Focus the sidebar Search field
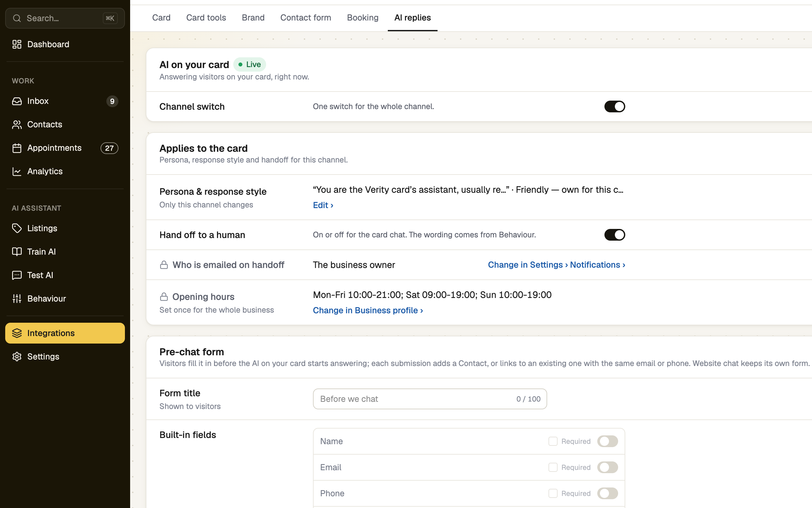The height and width of the screenshot is (508, 812). (65, 18)
